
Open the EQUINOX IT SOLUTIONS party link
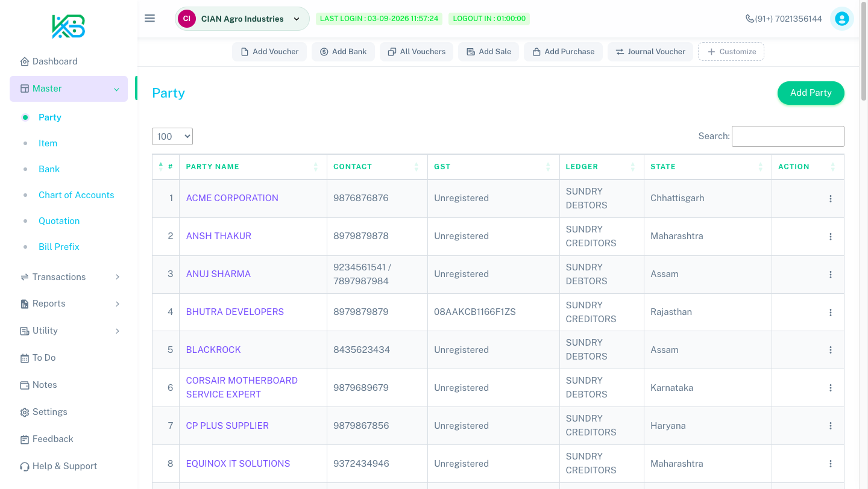pos(238,464)
